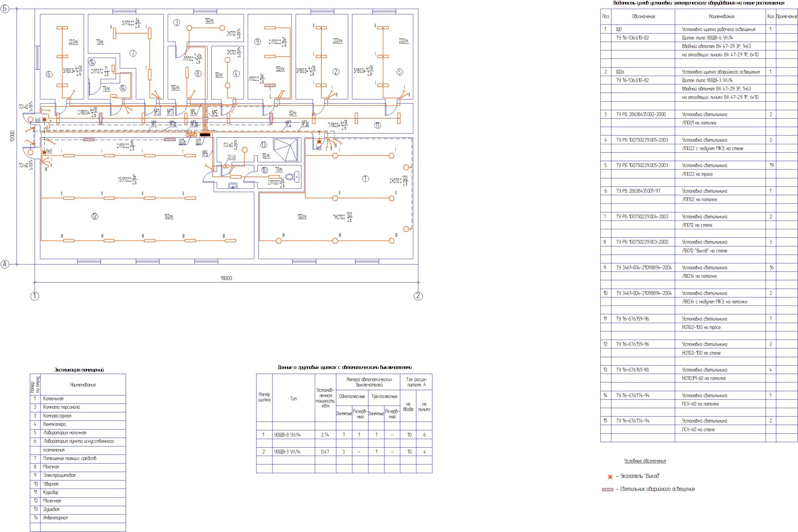Click the 13ЛПО22 fixture label in room 12
The width and height of the screenshot is (798, 532).
coord(128,179)
